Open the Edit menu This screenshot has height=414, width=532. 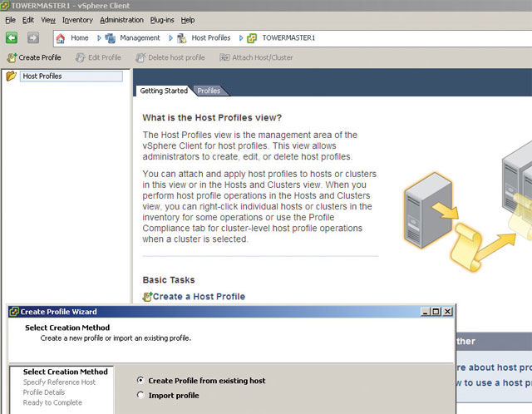(x=28, y=20)
